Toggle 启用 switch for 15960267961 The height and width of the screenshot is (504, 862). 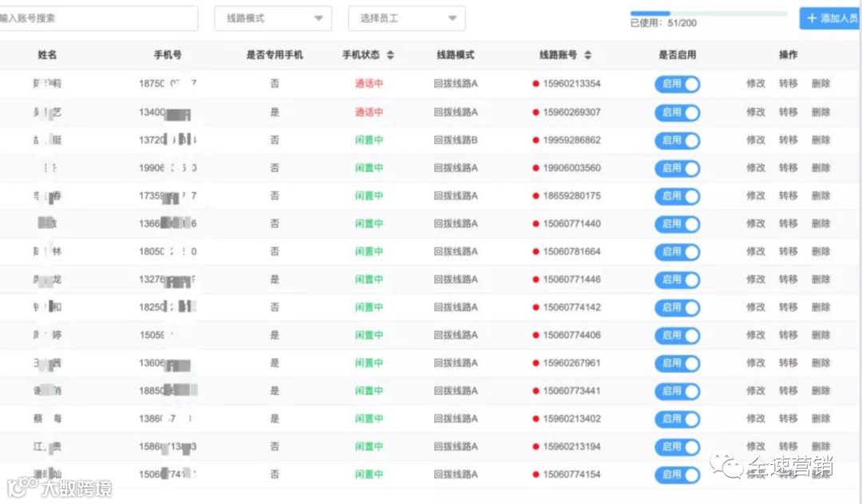click(678, 364)
